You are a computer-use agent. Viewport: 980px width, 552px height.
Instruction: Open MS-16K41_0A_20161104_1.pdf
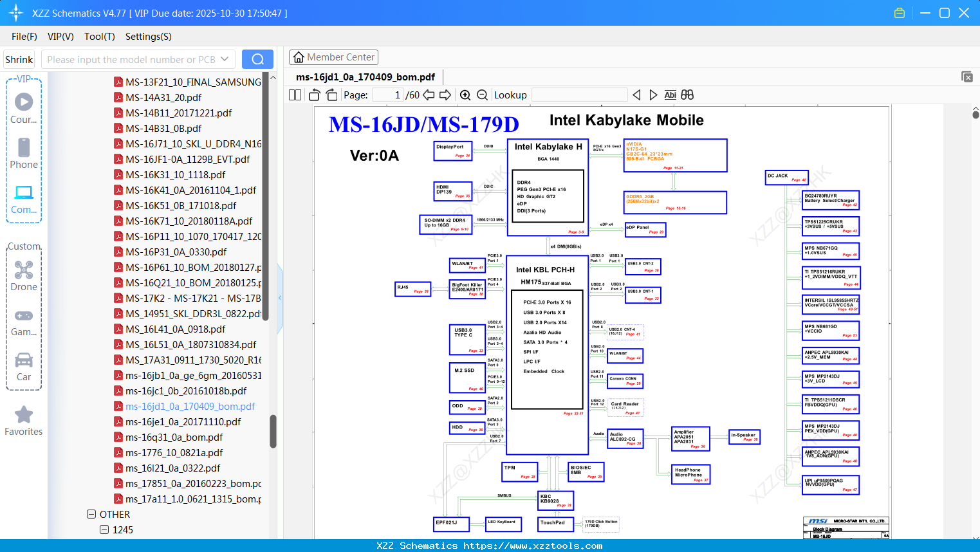click(191, 190)
